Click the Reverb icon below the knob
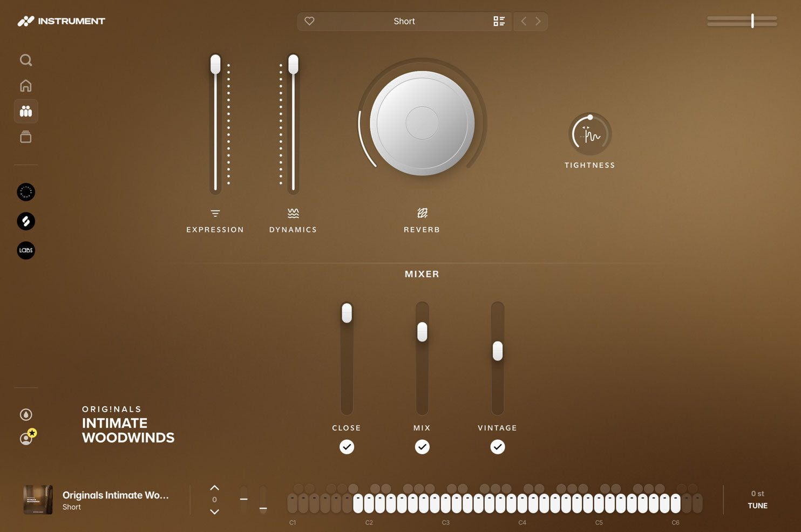 coord(422,213)
